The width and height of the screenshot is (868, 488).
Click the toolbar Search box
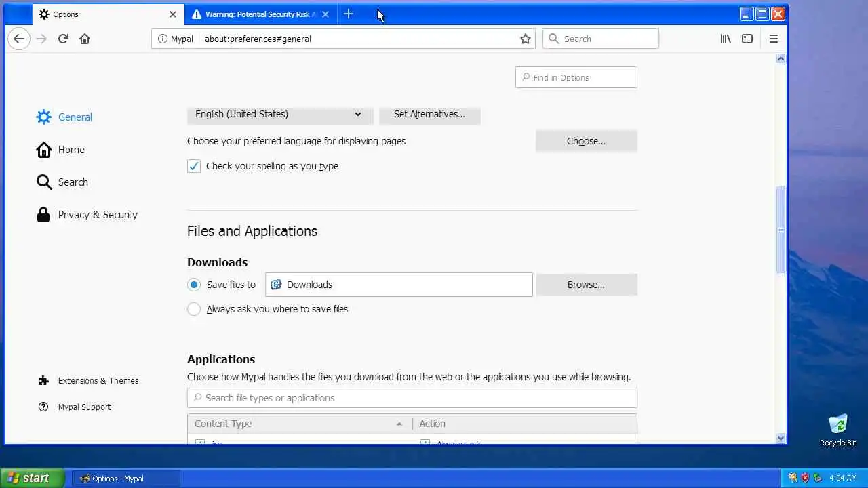pyautogui.click(x=601, y=39)
